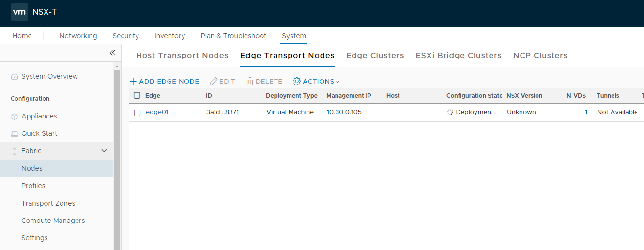644x250 pixels.
Task: Sort by Management IP column header
Action: [349, 96]
